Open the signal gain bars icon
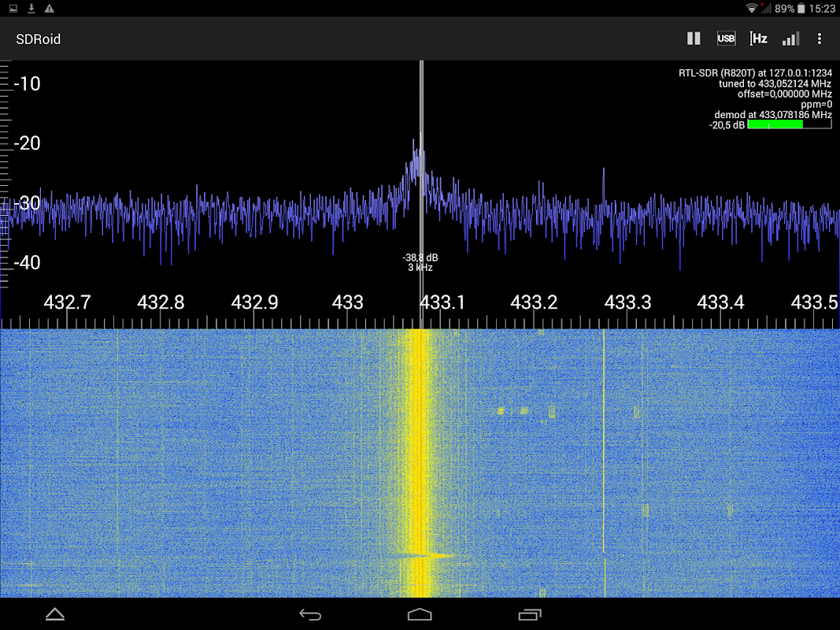 790,39
